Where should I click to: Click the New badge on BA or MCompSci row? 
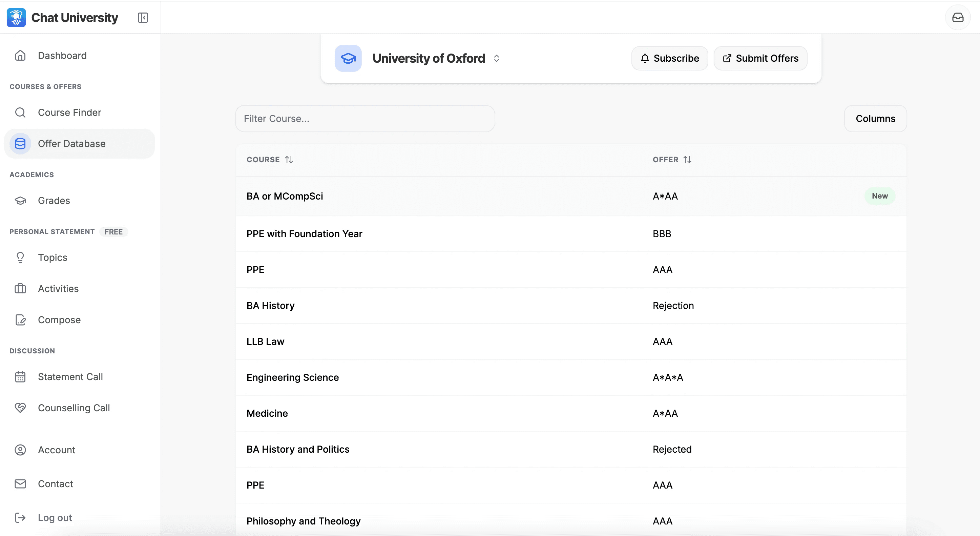click(880, 196)
